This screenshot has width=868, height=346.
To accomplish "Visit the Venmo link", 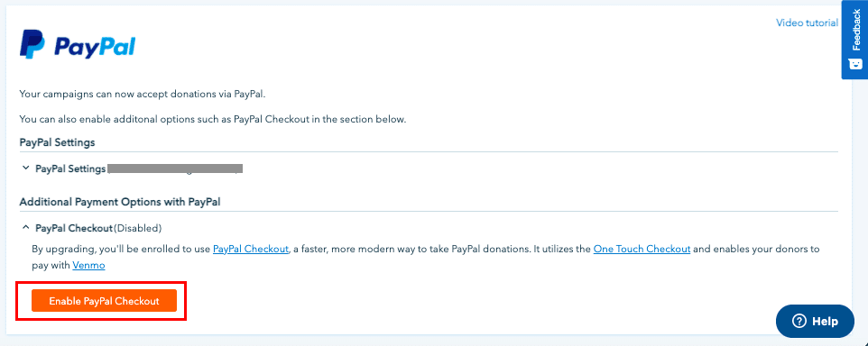I will pos(88,265).
